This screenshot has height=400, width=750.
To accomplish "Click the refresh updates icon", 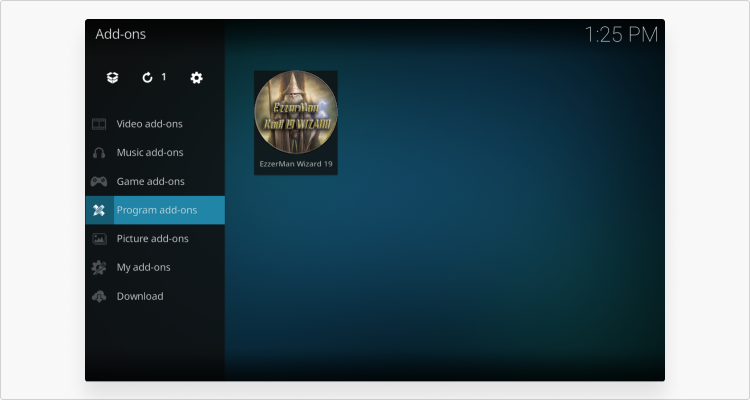I will (147, 78).
